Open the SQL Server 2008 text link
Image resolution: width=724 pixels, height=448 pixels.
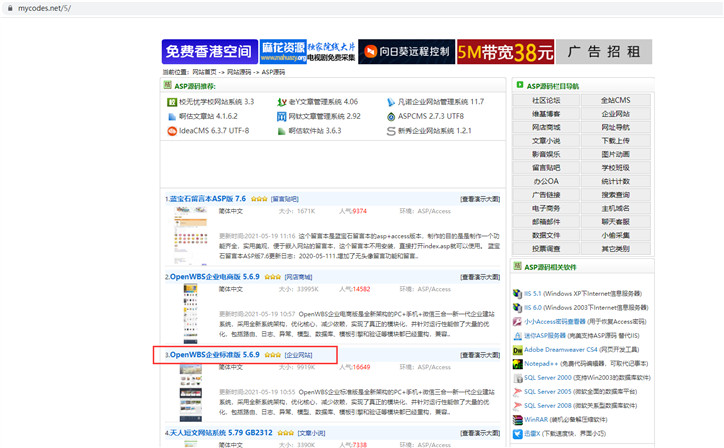pyautogui.click(x=548, y=406)
